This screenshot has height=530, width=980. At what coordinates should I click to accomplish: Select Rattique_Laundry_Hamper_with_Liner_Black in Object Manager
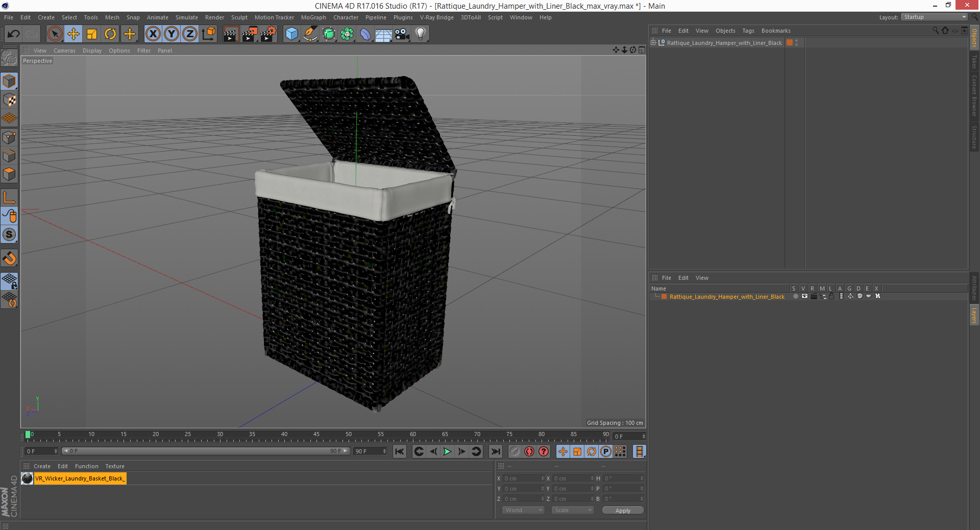pyautogui.click(x=724, y=43)
